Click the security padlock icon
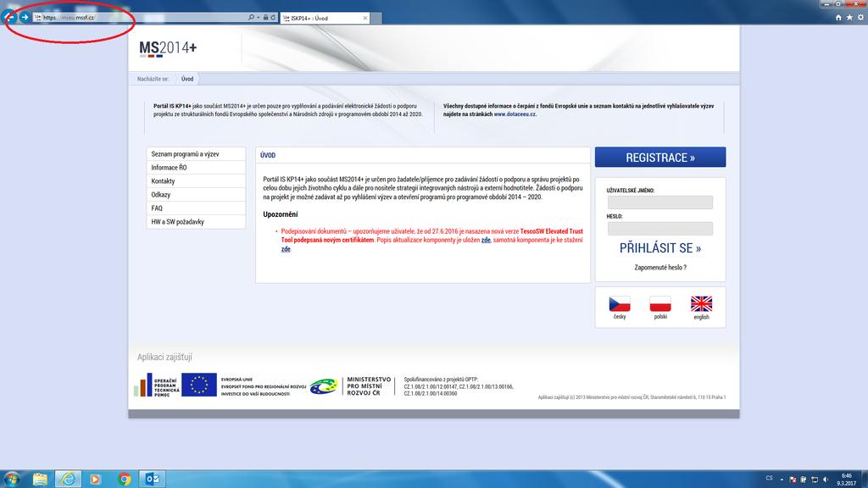This screenshot has height=488, width=868. click(265, 17)
